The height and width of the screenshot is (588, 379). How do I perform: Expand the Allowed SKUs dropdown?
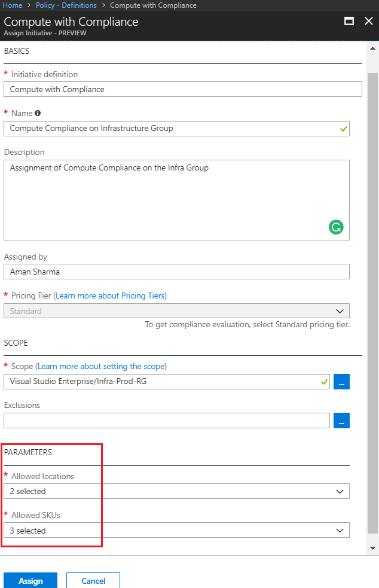(176, 530)
